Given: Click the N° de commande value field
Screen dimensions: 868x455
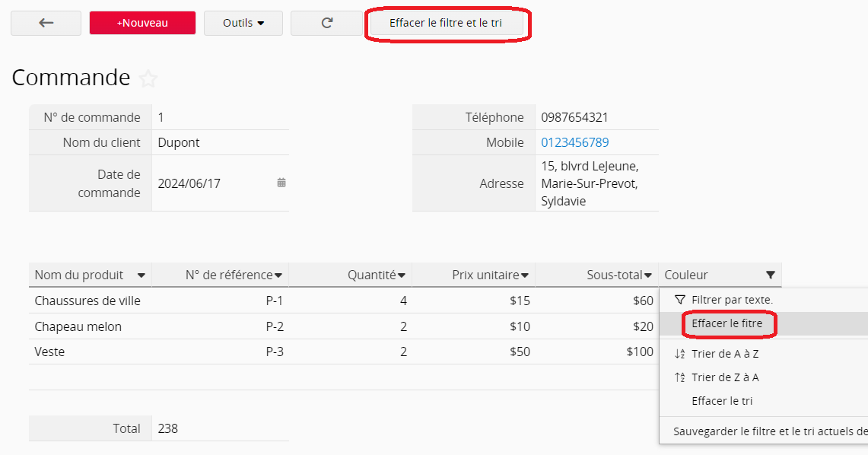Looking at the screenshot, I should pyautogui.click(x=221, y=117).
